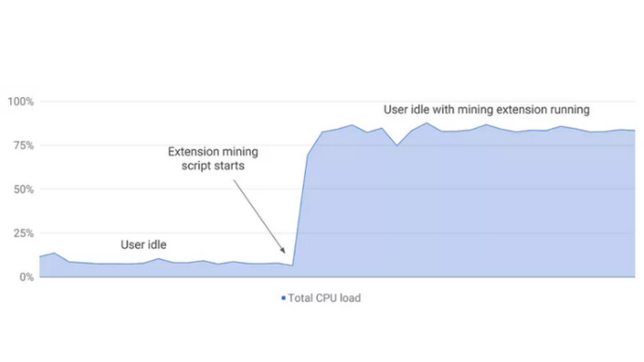This screenshot has width=644, height=362.
Task: Click the 75% y-axis label
Action: (x=24, y=145)
